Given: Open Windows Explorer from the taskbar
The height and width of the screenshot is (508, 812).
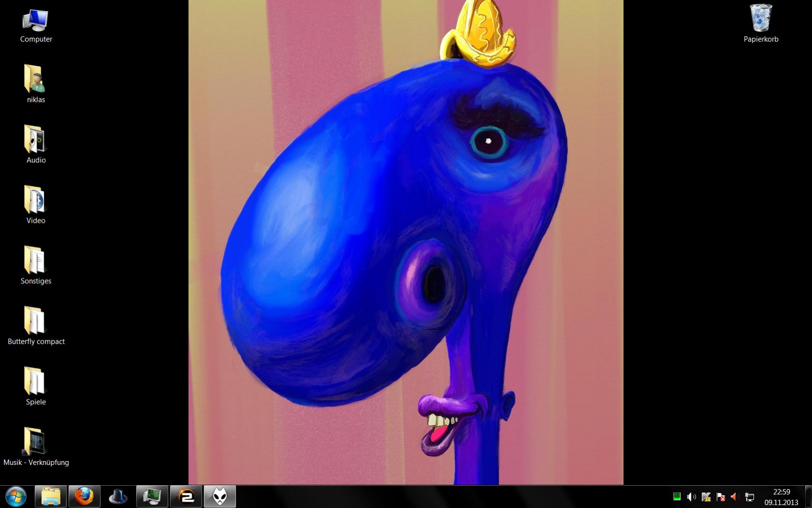Looking at the screenshot, I should (x=51, y=497).
